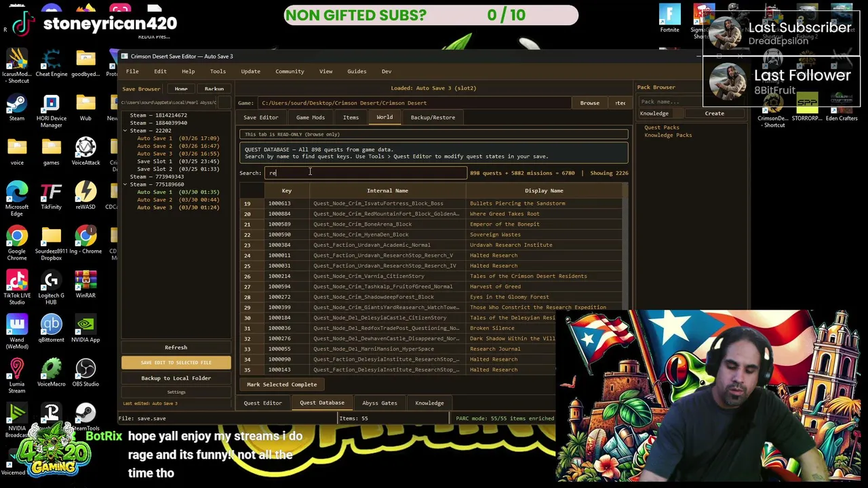868x488 pixels.
Task: Collapse the Steam – 775189660 tree node
Action: point(125,184)
